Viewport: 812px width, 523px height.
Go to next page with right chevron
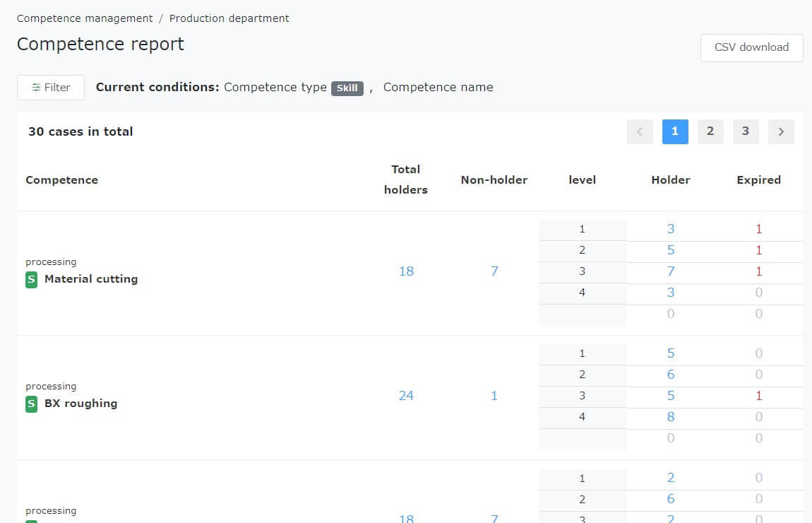(x=781, y=131)
